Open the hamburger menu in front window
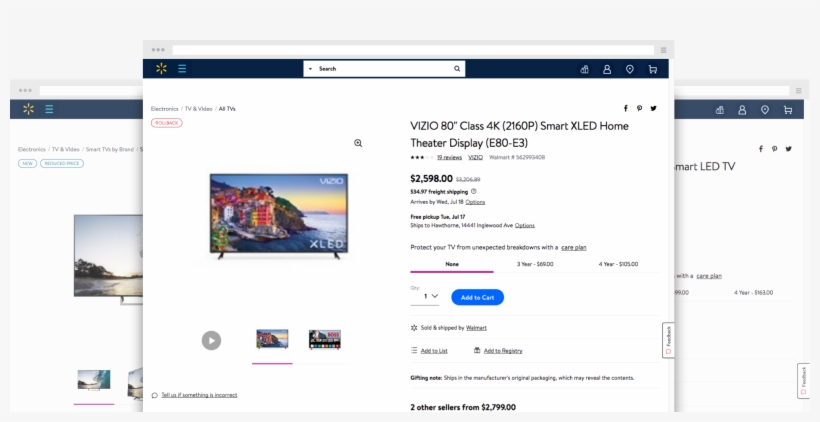 pos(182,69)
